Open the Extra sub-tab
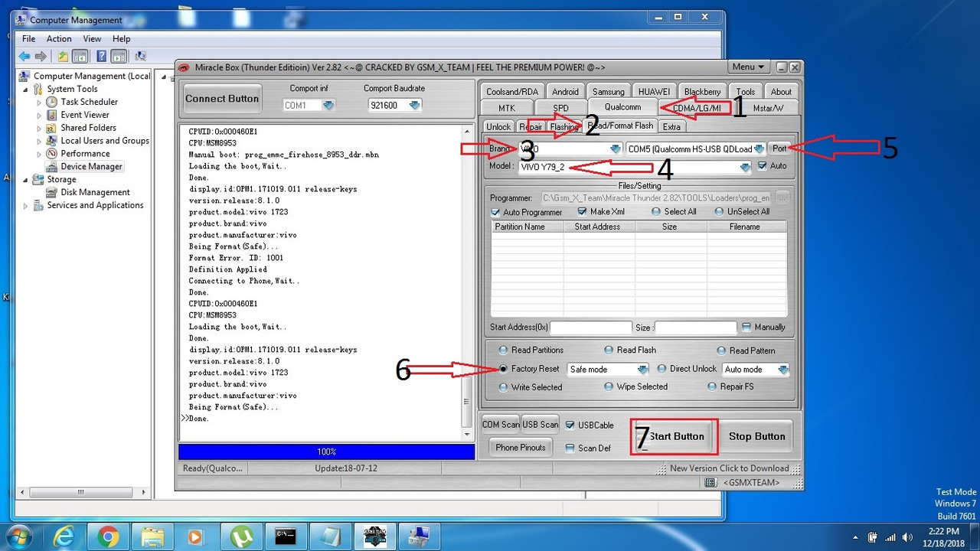The height and width of the screenshot is (551, 980). pyautogui.click(x=671, y=127)
